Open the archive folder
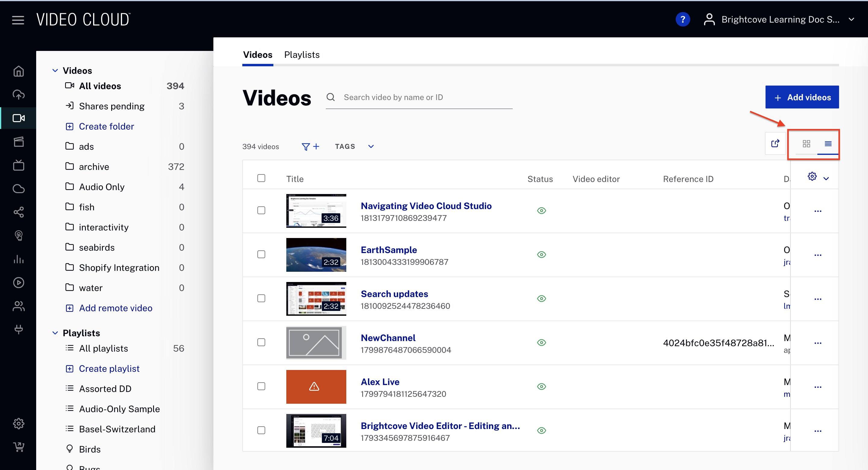This screenshot has width=868, height=470. 94,167
